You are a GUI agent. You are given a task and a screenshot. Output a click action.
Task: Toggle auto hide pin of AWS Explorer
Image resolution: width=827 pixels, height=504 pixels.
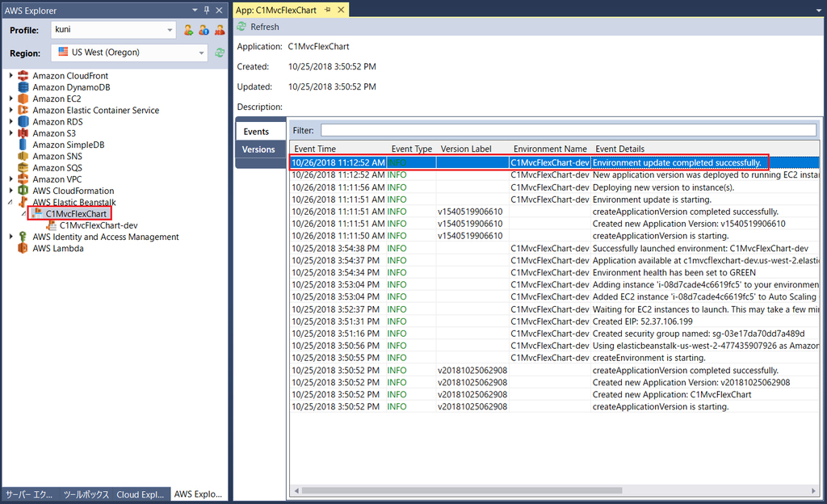(207, 10)
